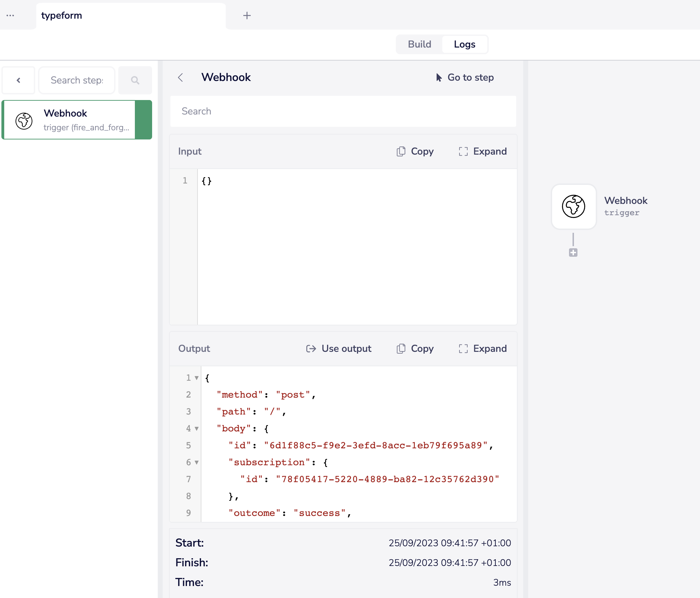Image resolution: width=700 pixels, height=598 pixels.
Task: Collapse the steps sidebar with left chevron
Action: click(18, 80)
